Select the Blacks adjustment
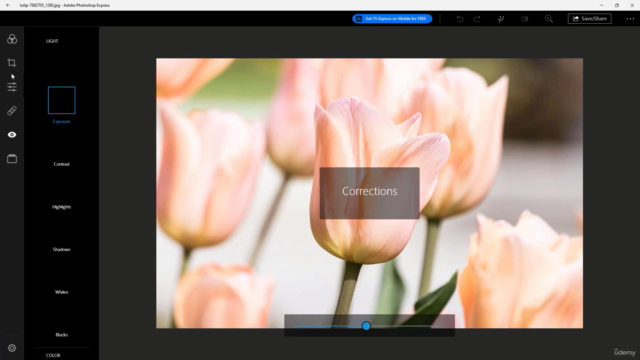The width and height of the screenshot is (640, 360). (x=62, y=335)
